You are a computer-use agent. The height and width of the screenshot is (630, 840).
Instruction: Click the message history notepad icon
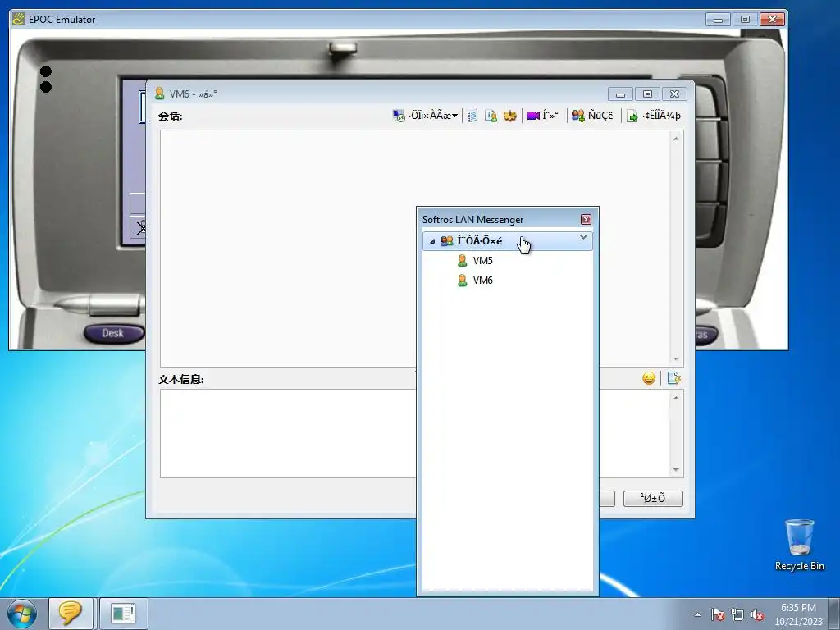tap(472, 116)
